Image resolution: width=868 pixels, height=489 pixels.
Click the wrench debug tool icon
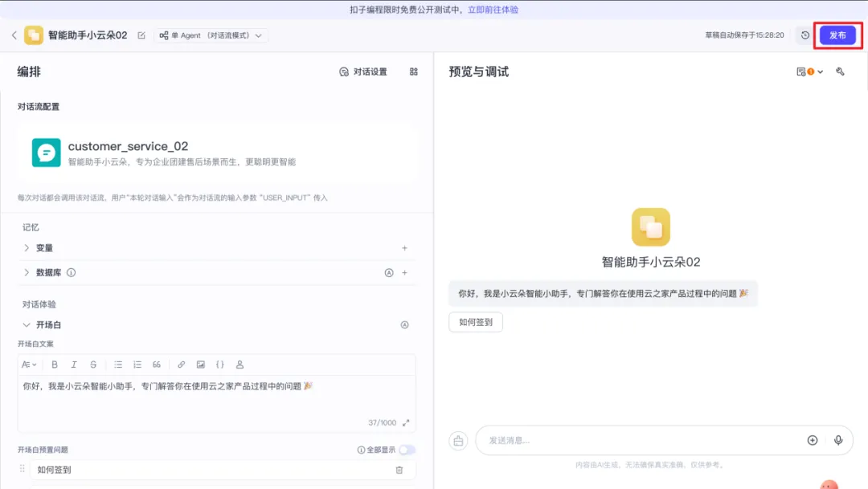pyautogui.click(x=841, y=72)
